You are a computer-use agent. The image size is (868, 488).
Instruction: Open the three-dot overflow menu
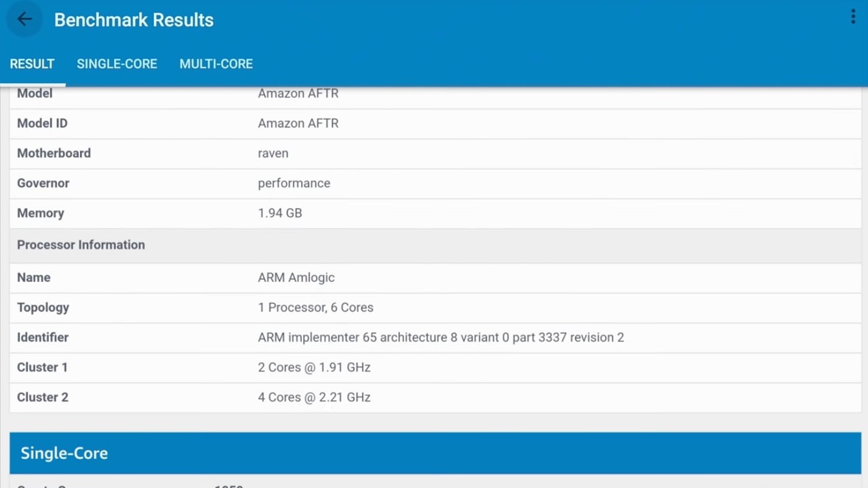(853, 18)
